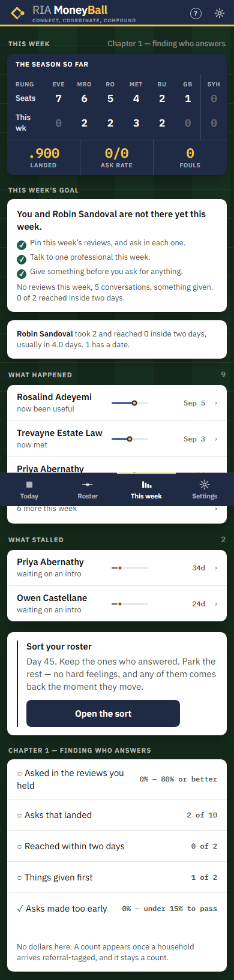This screenshot has width=234, height=980.
Task: Tap the RIA MoneyBall diamond logo
Action: point(18,13)
